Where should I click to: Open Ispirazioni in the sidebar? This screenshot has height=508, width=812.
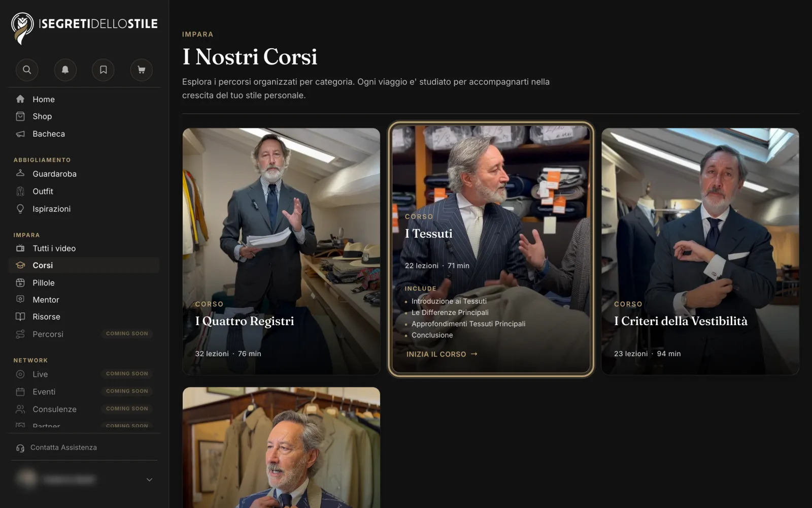(84, 209)
